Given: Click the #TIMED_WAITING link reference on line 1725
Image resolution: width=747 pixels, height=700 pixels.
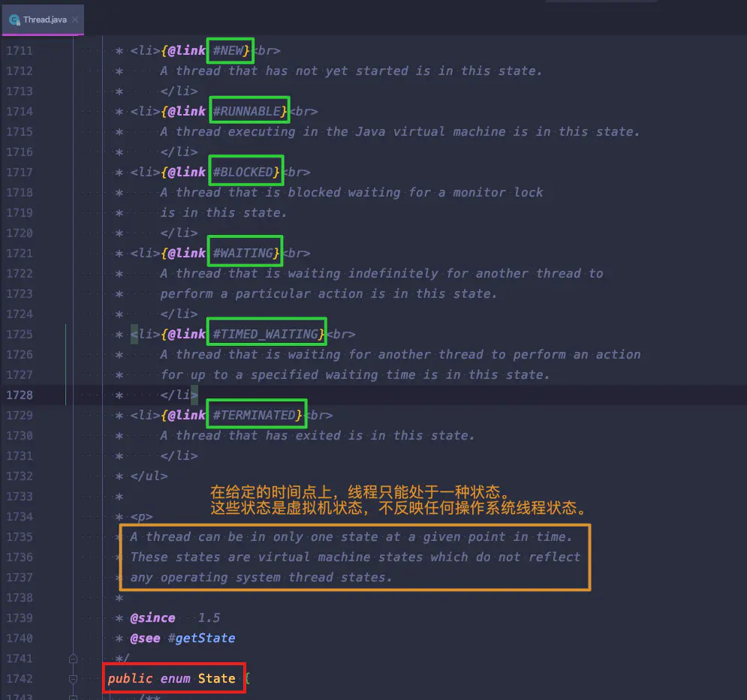Looking at the screenshot, I should tap(265, 335).
